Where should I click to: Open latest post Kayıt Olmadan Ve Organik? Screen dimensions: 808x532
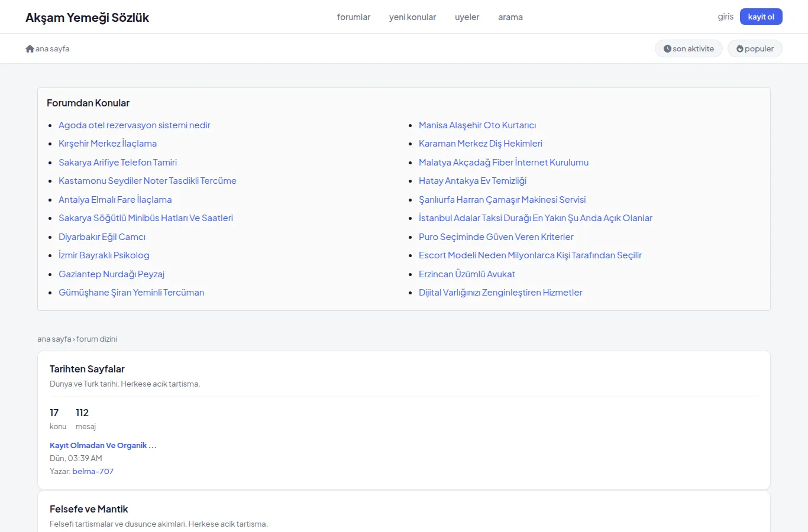(x=103, y=445)
